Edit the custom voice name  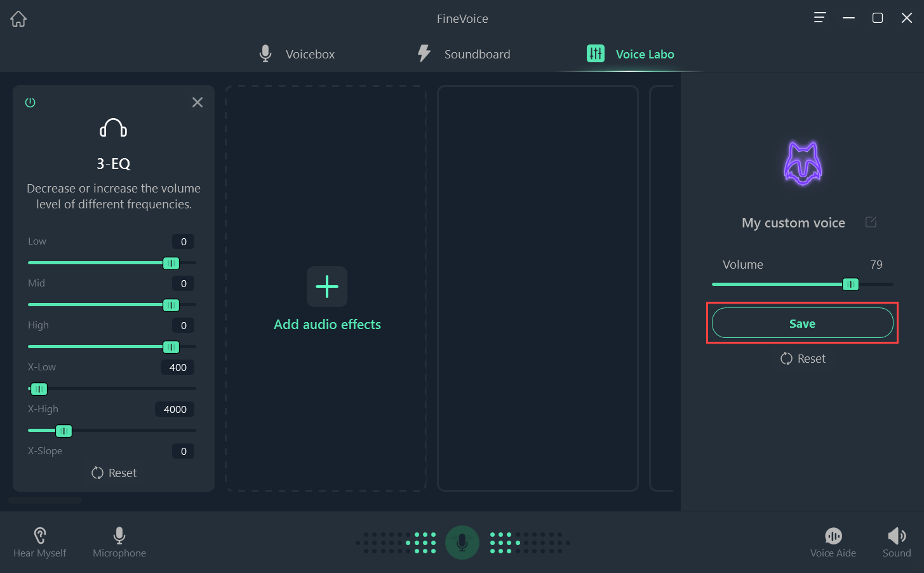click(871, 222)
